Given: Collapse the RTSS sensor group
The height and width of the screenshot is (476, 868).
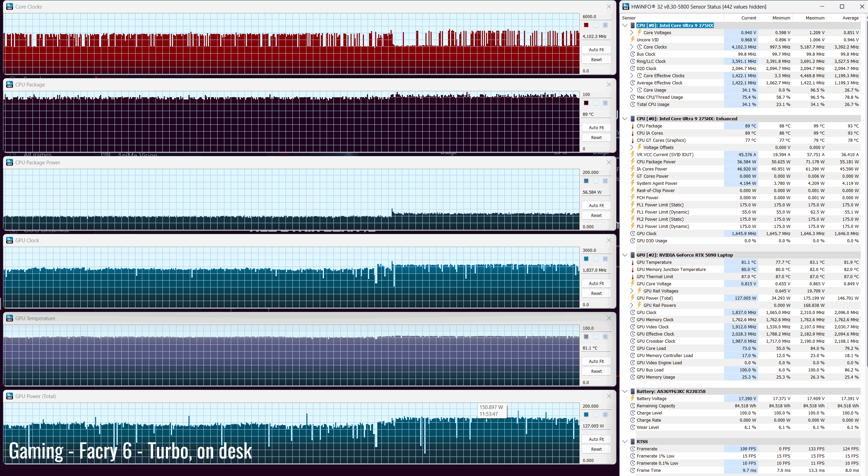Looking at the screenshot, I should tap(625, 441).
